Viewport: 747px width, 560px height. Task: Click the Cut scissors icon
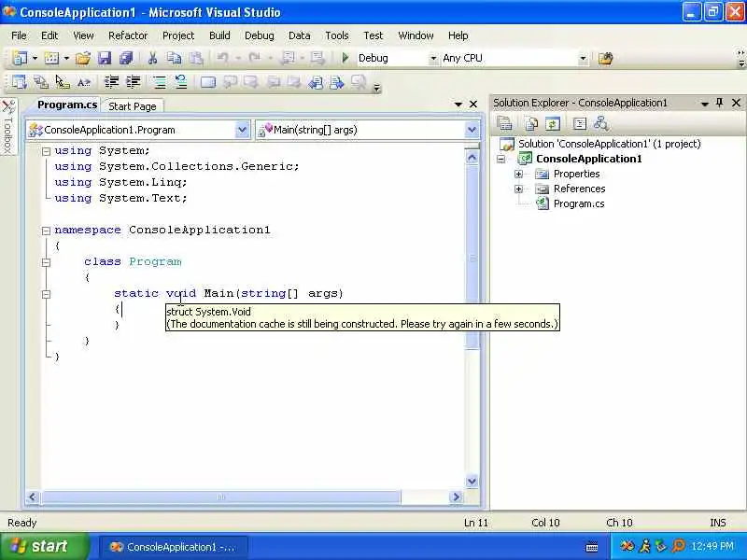(x=152, y=58)
